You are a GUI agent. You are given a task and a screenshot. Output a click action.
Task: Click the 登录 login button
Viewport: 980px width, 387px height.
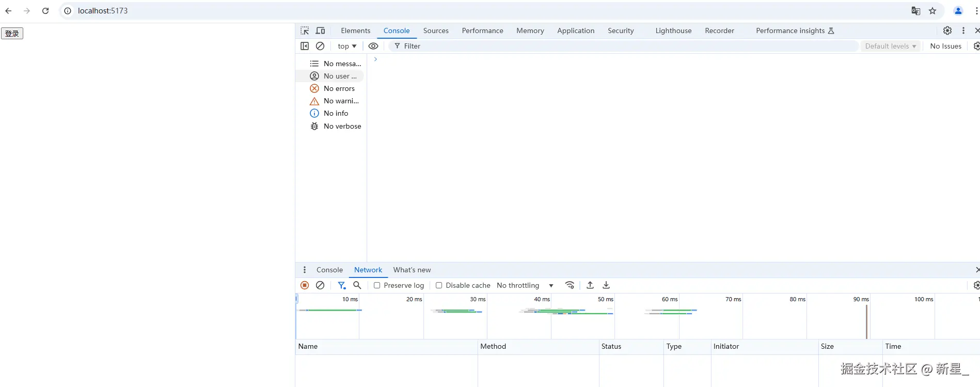point(12,34)
